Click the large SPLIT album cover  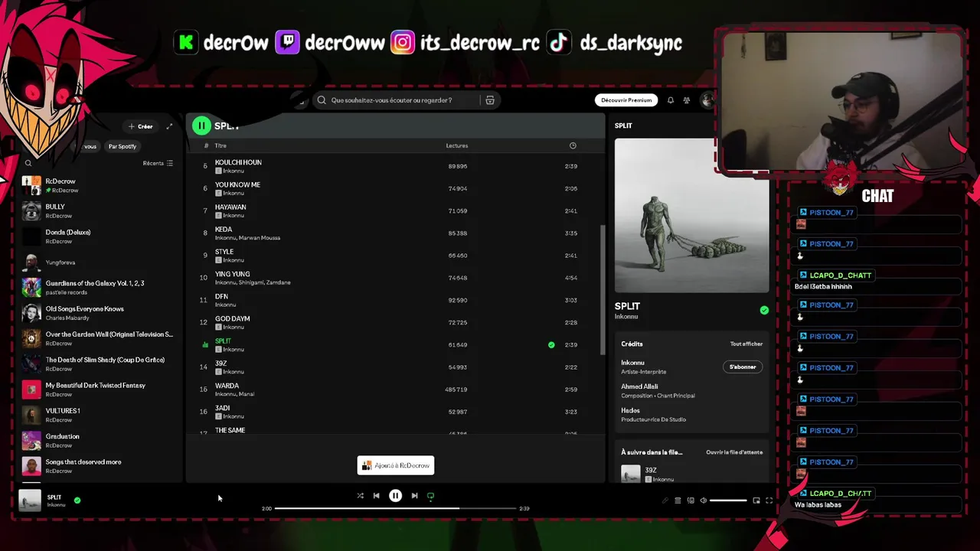[691, 215]
